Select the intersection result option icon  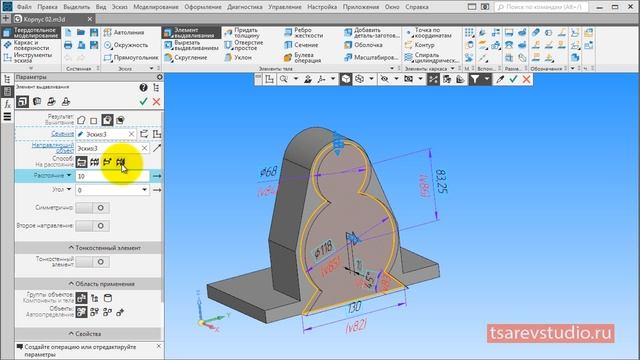(120, 120)
